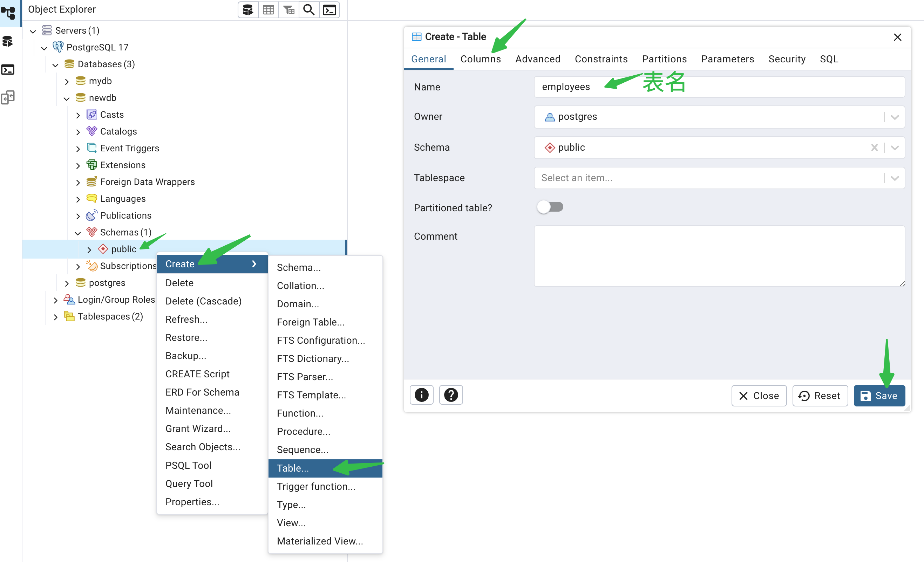Click the View Data grid toolbar icon

(269, 10)
